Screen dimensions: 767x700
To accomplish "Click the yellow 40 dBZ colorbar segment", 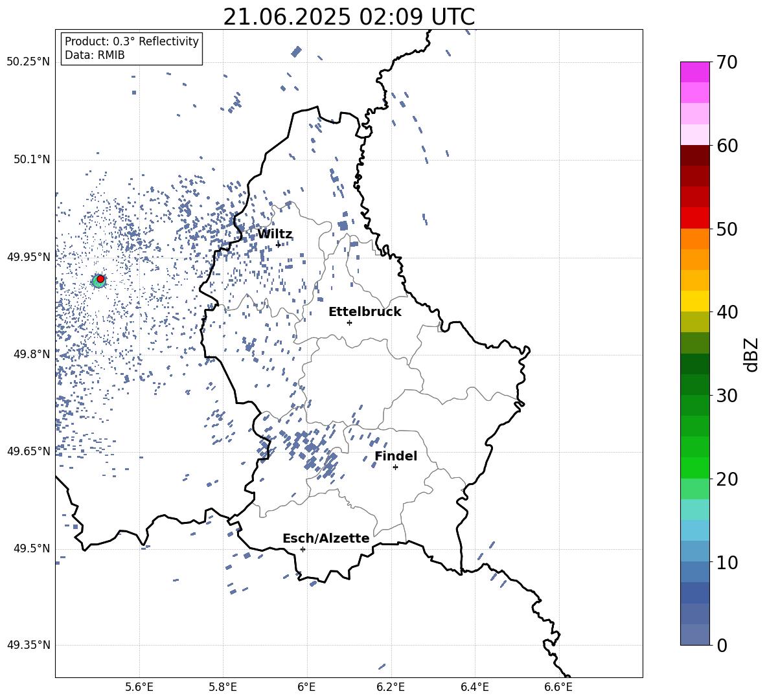I will (694, 302).
